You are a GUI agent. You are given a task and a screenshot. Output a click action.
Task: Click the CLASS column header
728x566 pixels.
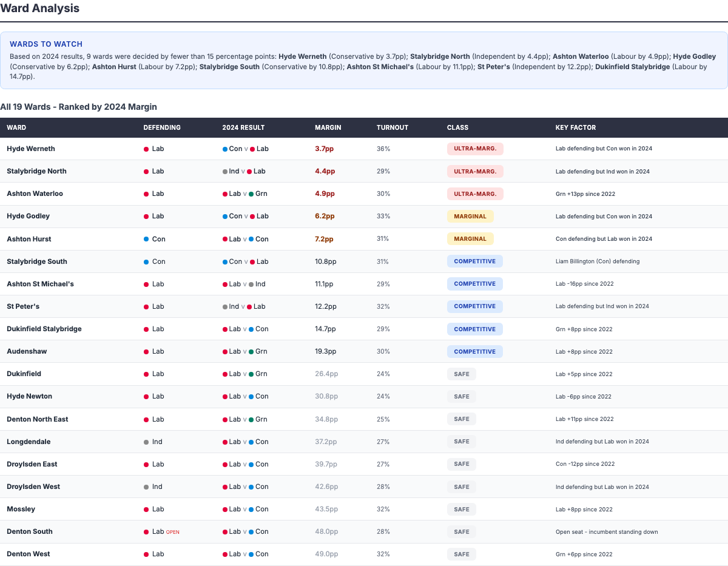(x=457, y=127)
